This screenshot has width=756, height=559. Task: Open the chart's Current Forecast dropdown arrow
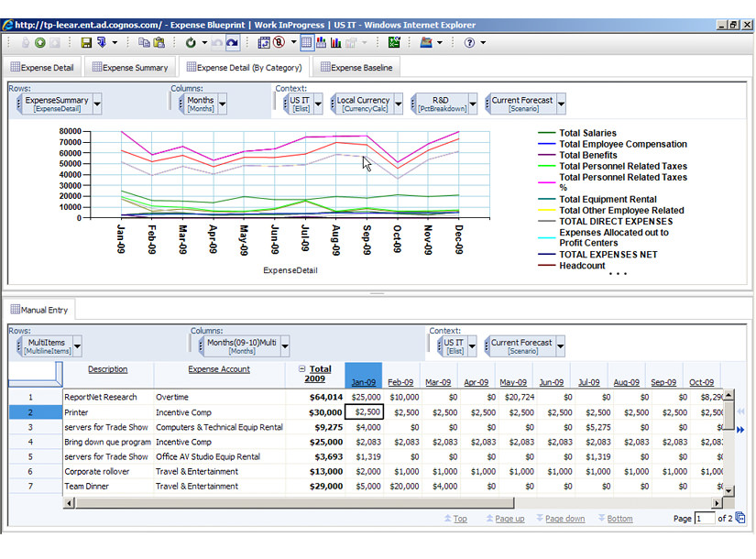pyautogui.click(x=561, y=104)
